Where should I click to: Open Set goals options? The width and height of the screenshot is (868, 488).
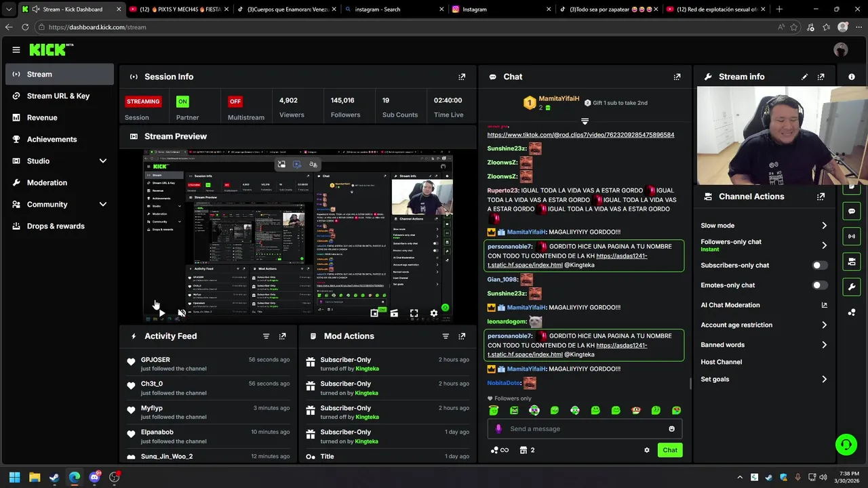point(764,380)
